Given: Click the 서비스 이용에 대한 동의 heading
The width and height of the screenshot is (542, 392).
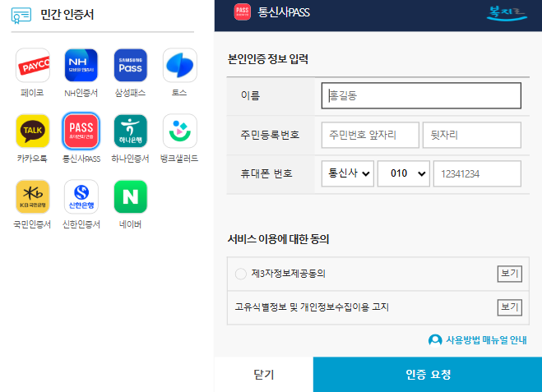Looking at the screenshot, I should 278,239.
